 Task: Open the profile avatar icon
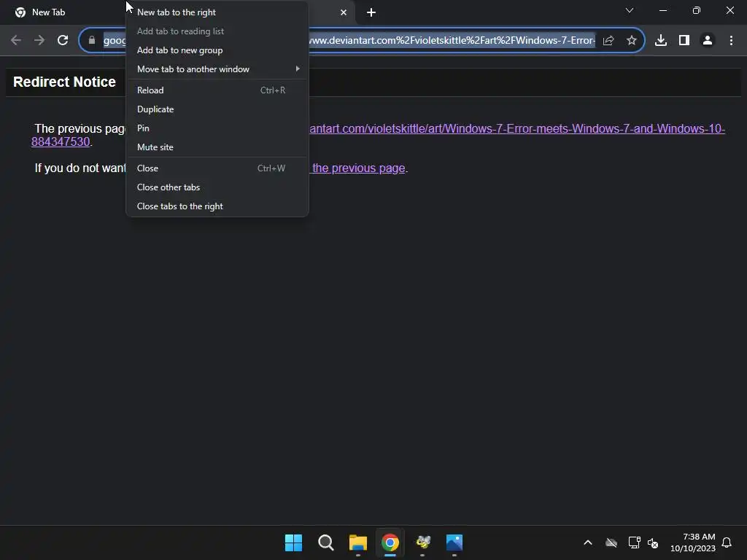click(708, 41)
